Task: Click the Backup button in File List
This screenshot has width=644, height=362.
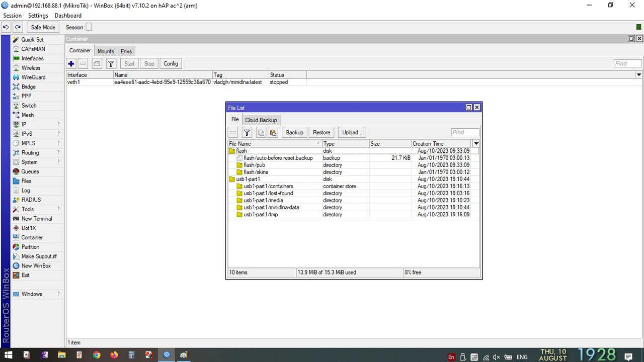Action: (294, 133)
